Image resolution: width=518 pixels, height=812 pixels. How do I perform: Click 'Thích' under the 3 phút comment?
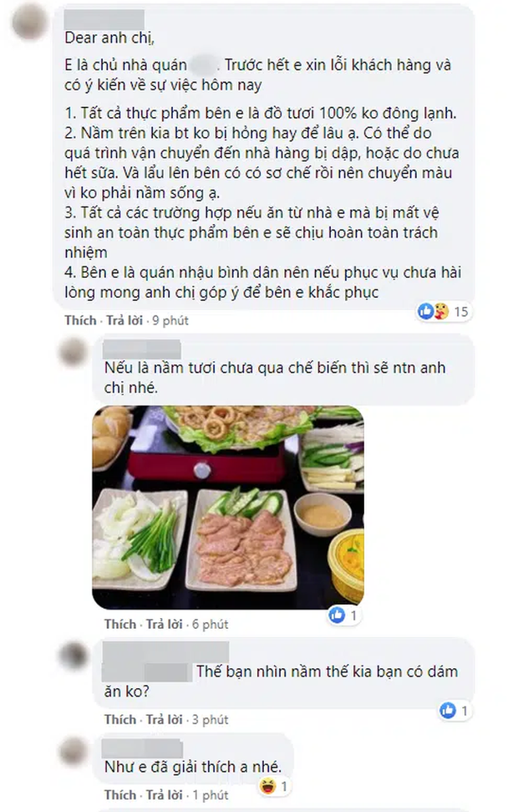(x=120, y=719)
